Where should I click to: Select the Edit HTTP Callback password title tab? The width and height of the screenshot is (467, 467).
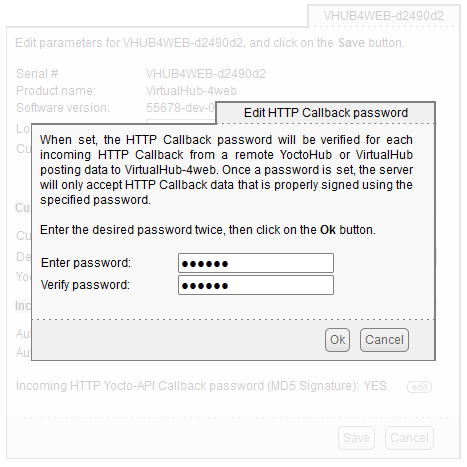(326, 113)
